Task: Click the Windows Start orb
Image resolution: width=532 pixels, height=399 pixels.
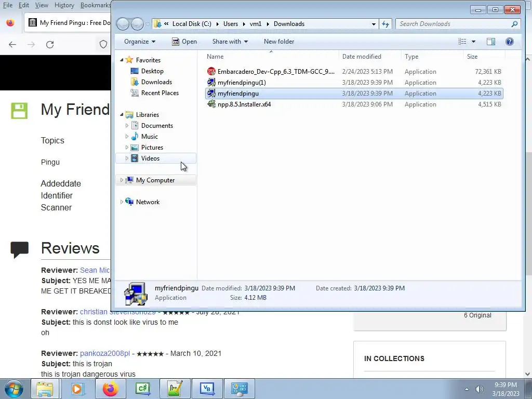Action: click(14, 389)
